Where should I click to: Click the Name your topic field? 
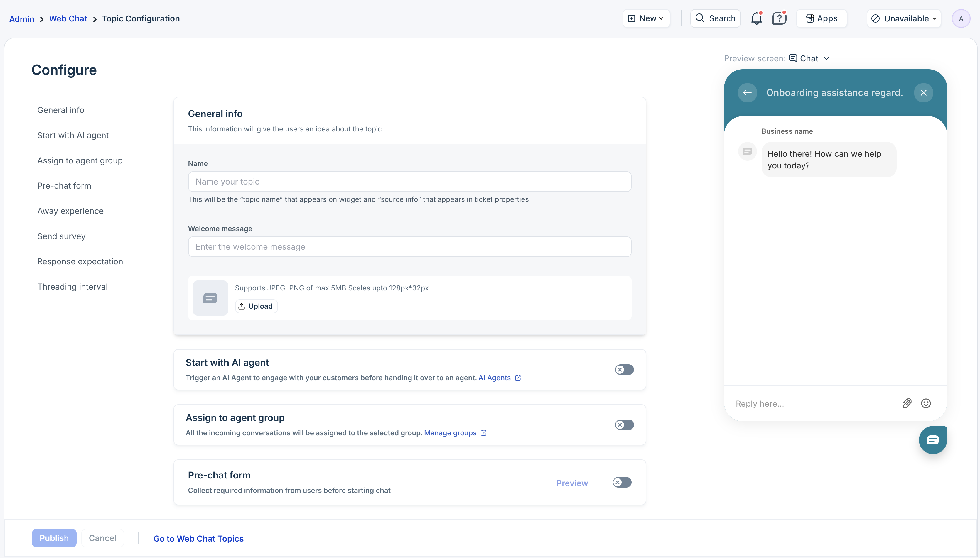409,182
